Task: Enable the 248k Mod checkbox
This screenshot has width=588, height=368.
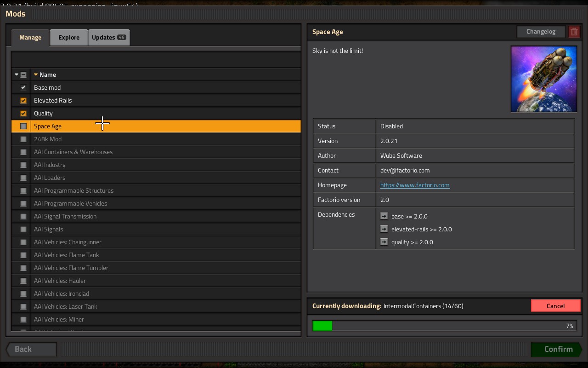Action: 23,139
